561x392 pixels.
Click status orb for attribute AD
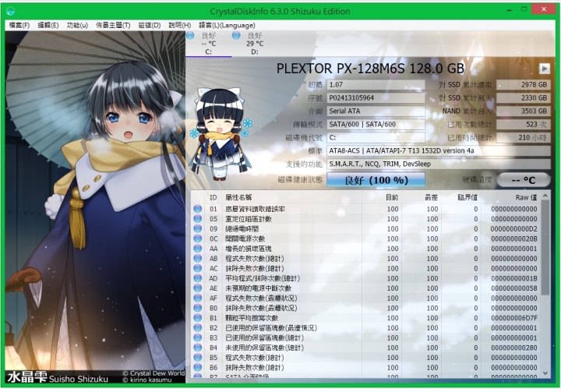click(x=197, y=278)
